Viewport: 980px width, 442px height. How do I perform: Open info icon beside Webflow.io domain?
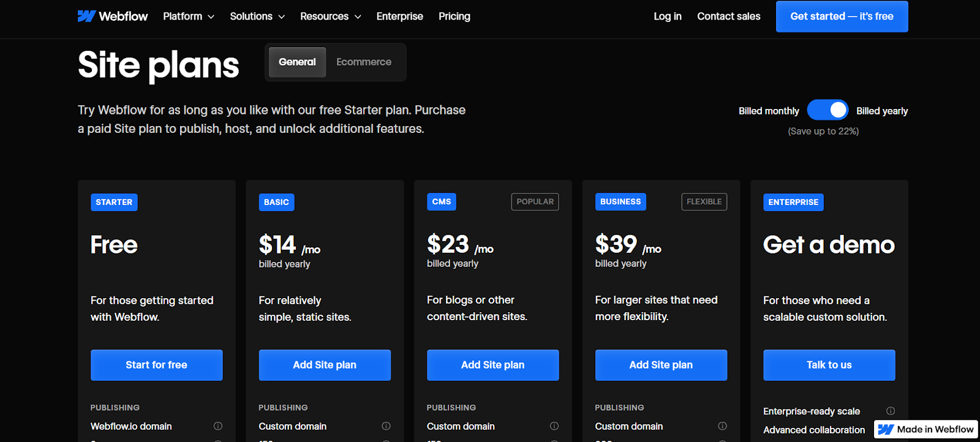218,426
